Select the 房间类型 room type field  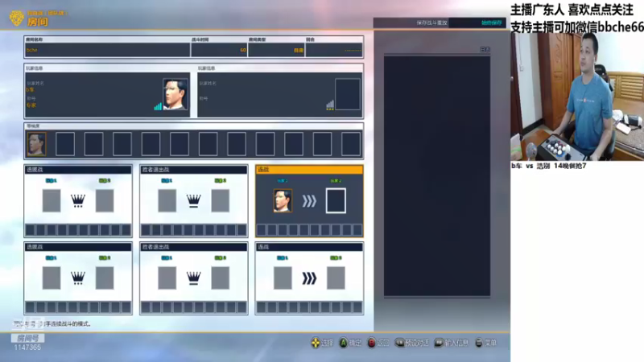(276, 50)
